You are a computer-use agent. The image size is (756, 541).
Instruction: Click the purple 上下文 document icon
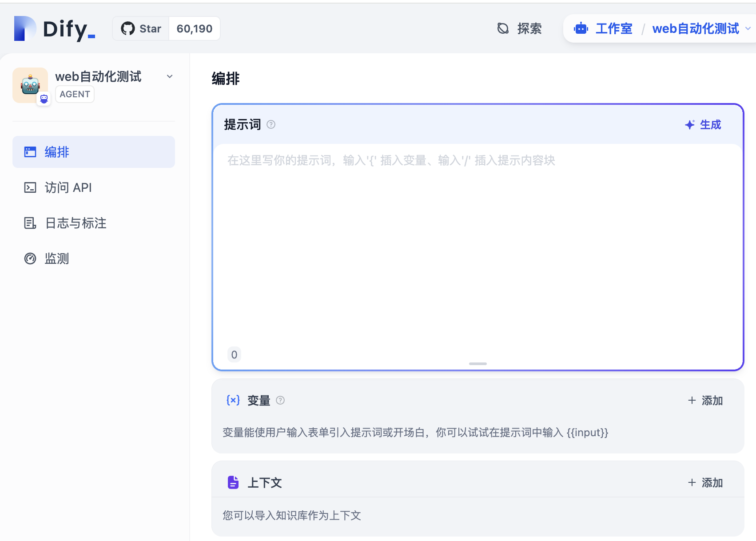[233, 482]
